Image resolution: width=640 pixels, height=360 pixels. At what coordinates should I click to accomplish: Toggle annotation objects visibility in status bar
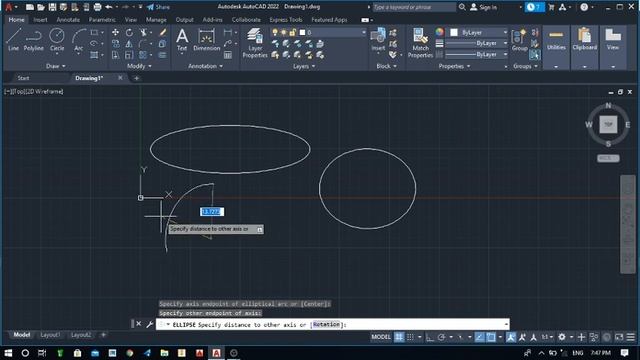pos(511,337)
